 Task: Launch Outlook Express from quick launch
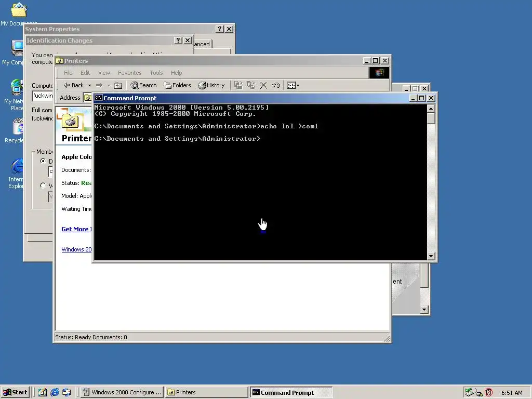pyautogui.click(x=66, y=392)
